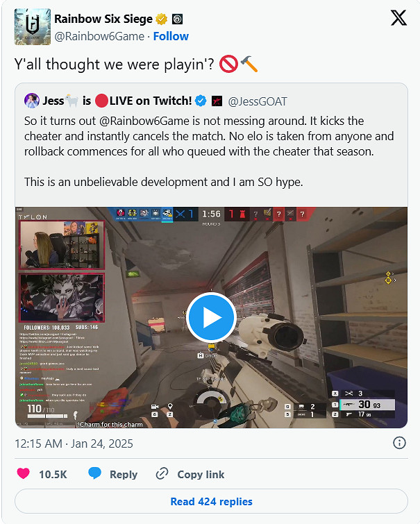Viewport: 420px width, 524px height.
Task: Click the 10.5K likes count
Action: click(53, 474)
